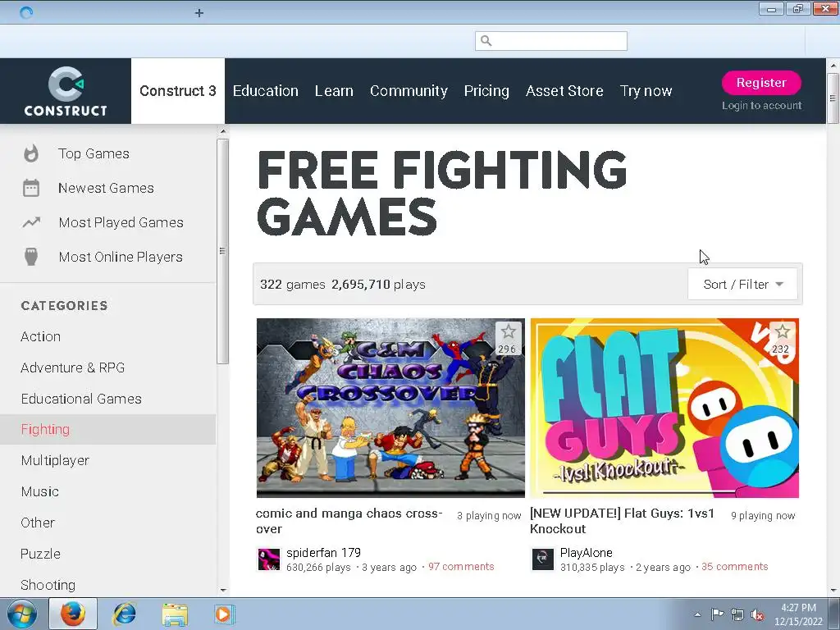
Task: Launch Internet Explorer from taskbar
Action: coord(125,614)
